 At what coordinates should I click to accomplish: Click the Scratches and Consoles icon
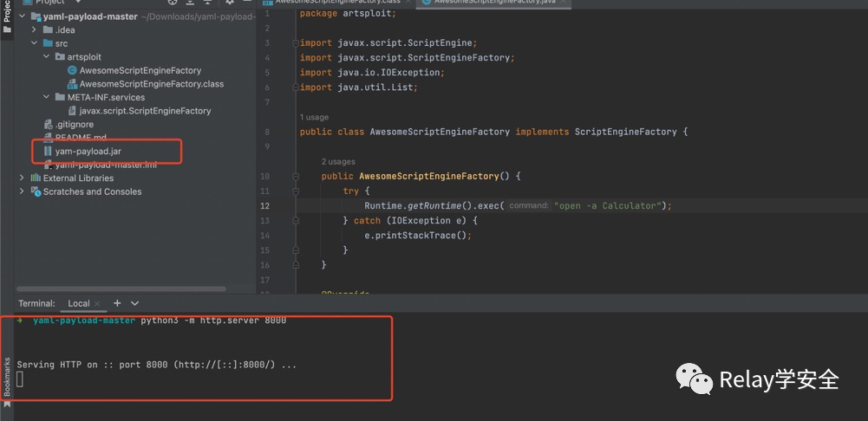point(36,191)
